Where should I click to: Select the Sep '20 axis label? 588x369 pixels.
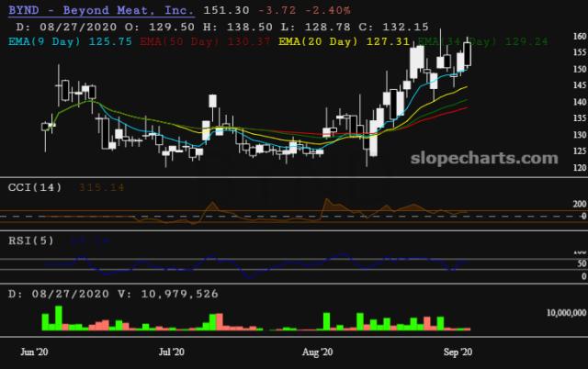[x=458, y=352]
